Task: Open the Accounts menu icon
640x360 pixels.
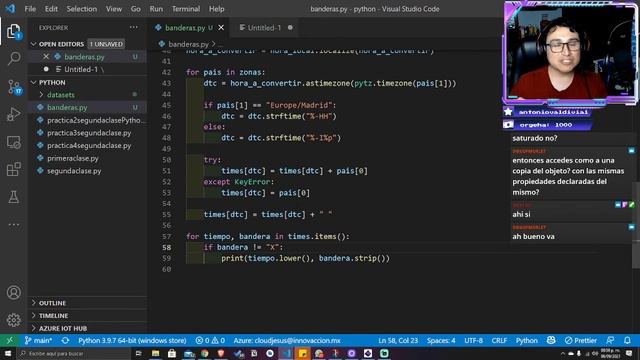Action: (13, 293)
